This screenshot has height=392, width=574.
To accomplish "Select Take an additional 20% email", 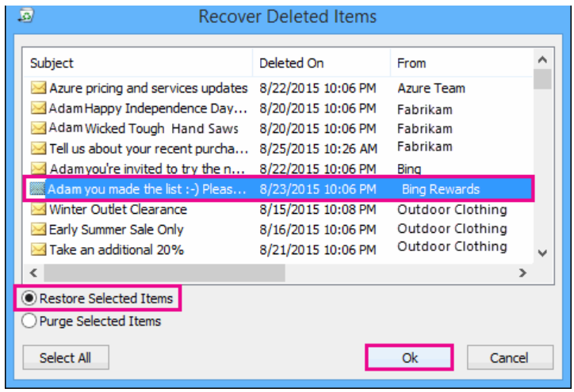I will click(x=278, y=249).
